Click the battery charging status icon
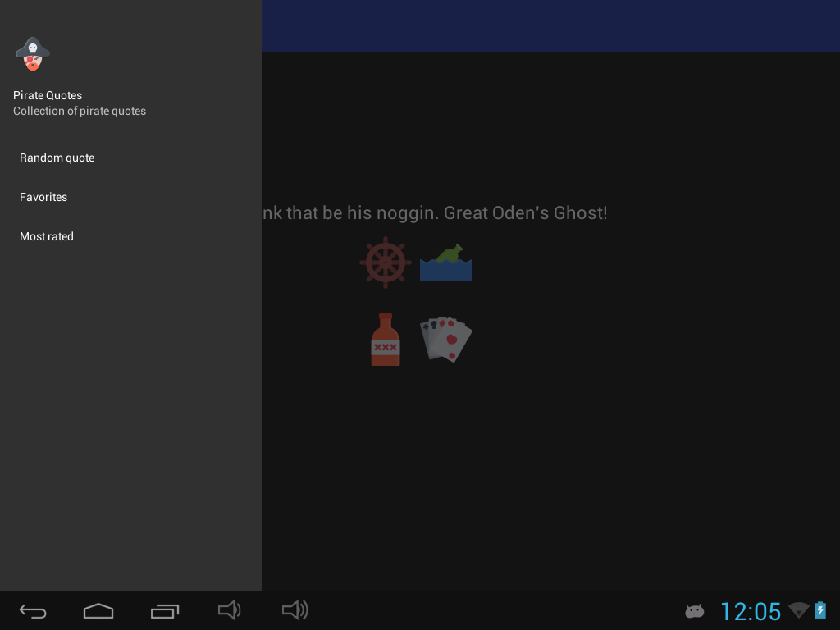This screenshot has height=630, width=840. click(x=820, y=610)
